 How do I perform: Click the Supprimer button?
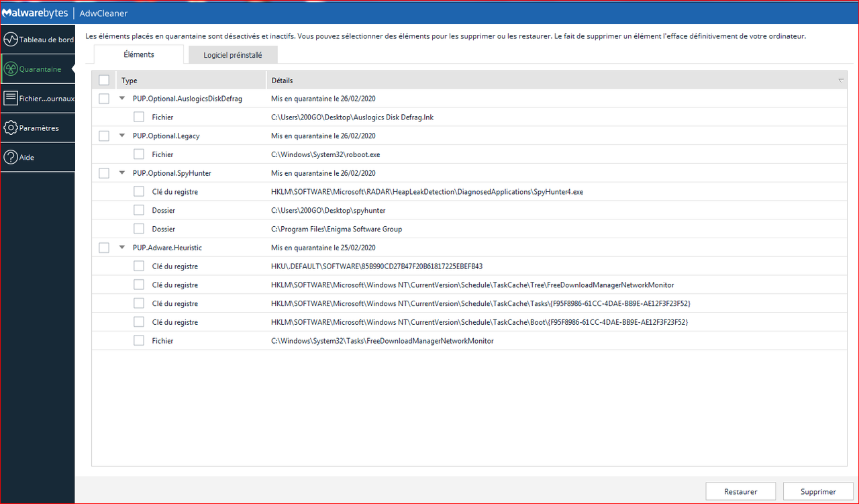coord(818,492)
